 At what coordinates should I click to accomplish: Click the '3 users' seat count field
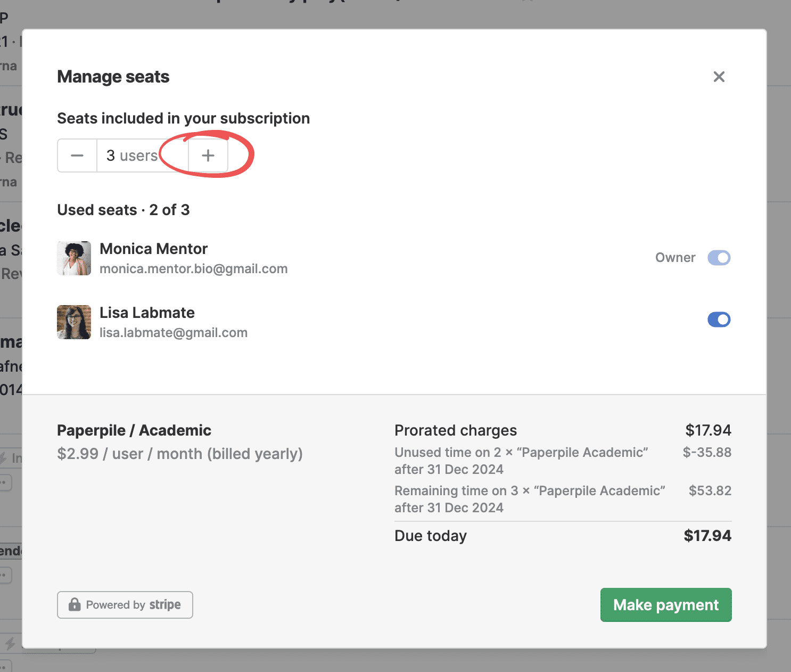[133, 155]
